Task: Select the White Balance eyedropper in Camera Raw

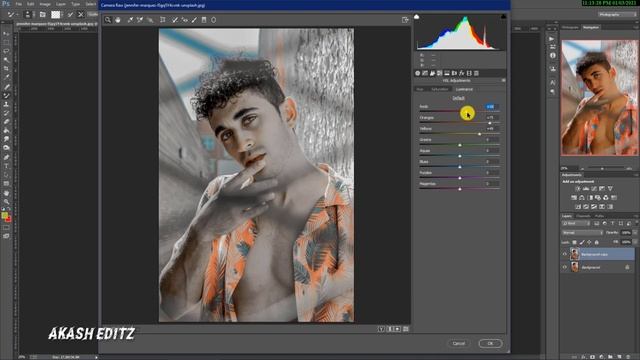Action: coord(130,20)
